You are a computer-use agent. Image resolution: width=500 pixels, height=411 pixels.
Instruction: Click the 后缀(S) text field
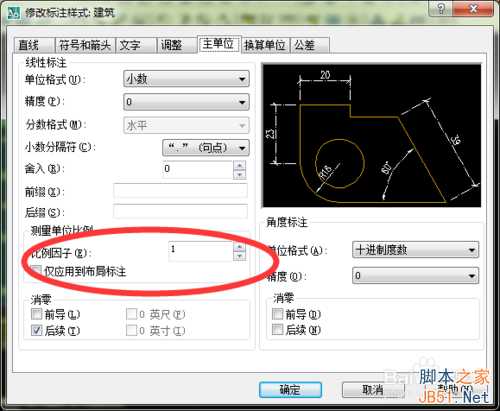180,212
